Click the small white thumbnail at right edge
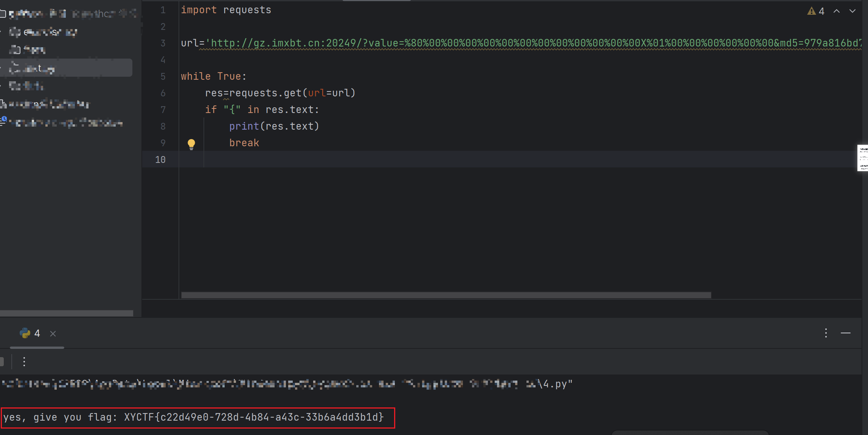The image size is (868, 435). [x=863, y=158]
